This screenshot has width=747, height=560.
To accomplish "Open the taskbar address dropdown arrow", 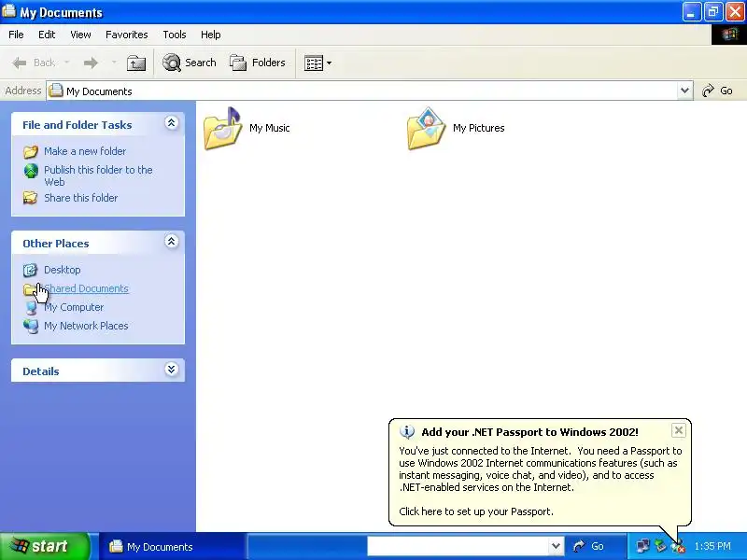I will 556,546.
